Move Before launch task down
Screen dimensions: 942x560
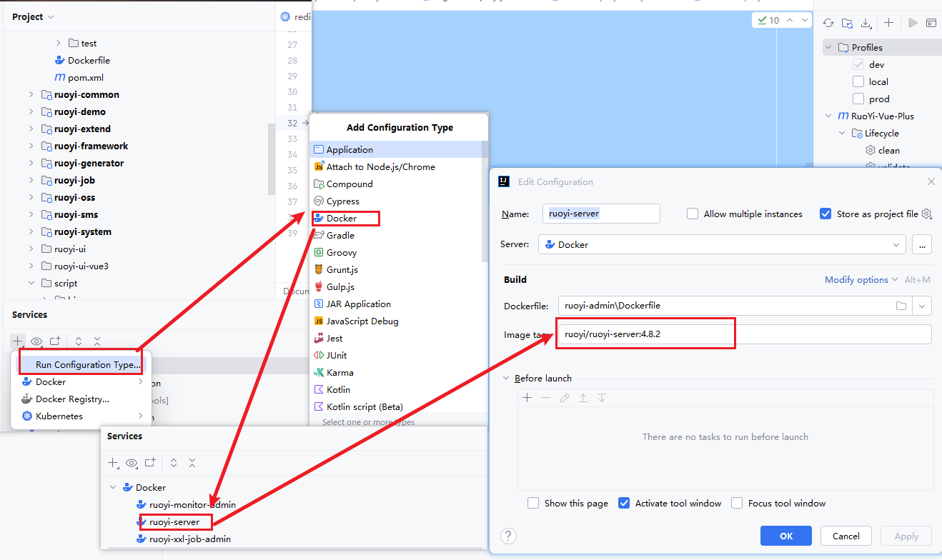pyautogui.click(x=602, y=398)
